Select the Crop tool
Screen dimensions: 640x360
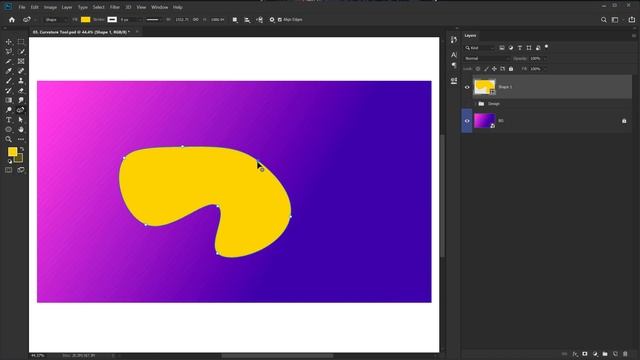[9, 61]
